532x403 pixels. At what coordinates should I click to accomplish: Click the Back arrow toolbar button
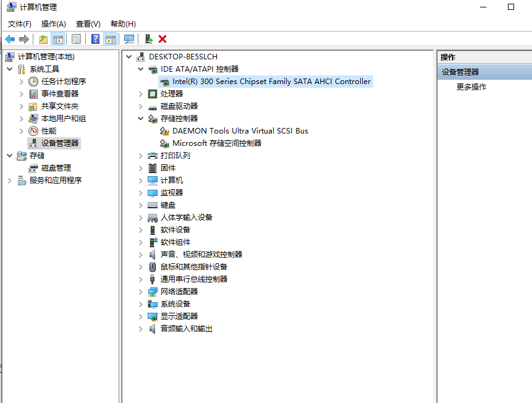[10, 39]
